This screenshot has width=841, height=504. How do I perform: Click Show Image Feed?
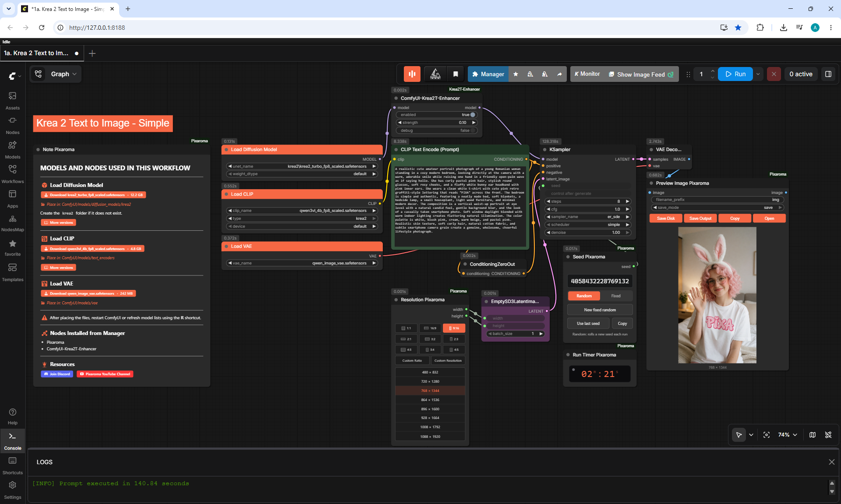[x=641, y=74]
